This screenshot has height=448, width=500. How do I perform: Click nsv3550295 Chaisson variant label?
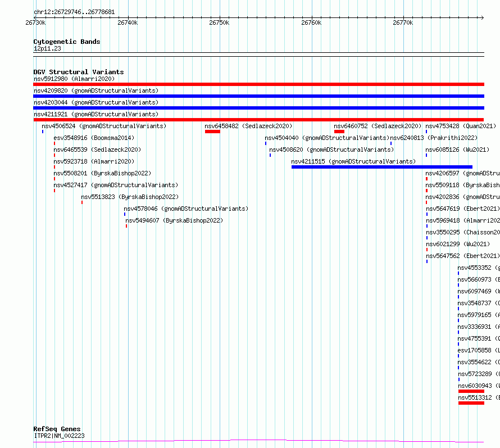pos(463,232)
